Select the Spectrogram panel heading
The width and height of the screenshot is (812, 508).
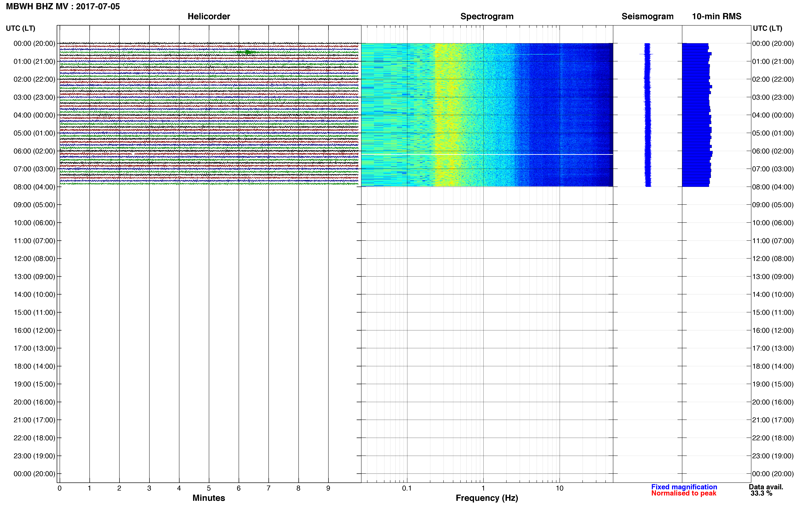(487, 16)
